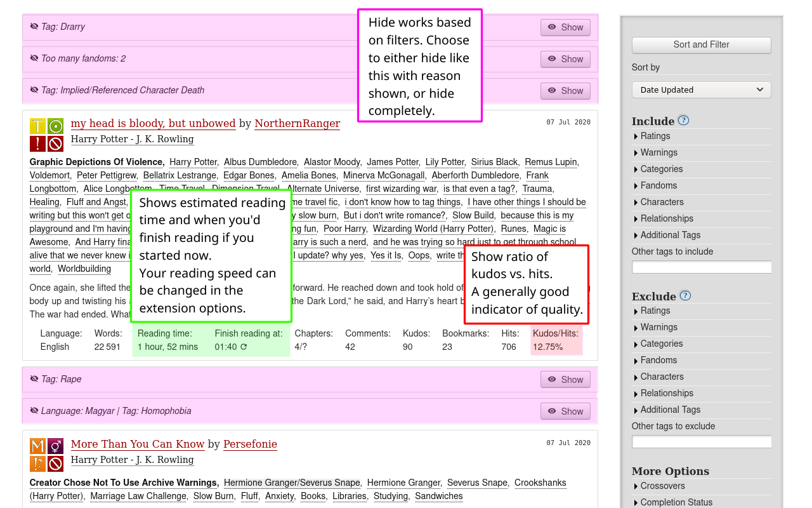Click the Marriage Law Challenge tag
The image size is (812, 508).
(x=138, y=496)
